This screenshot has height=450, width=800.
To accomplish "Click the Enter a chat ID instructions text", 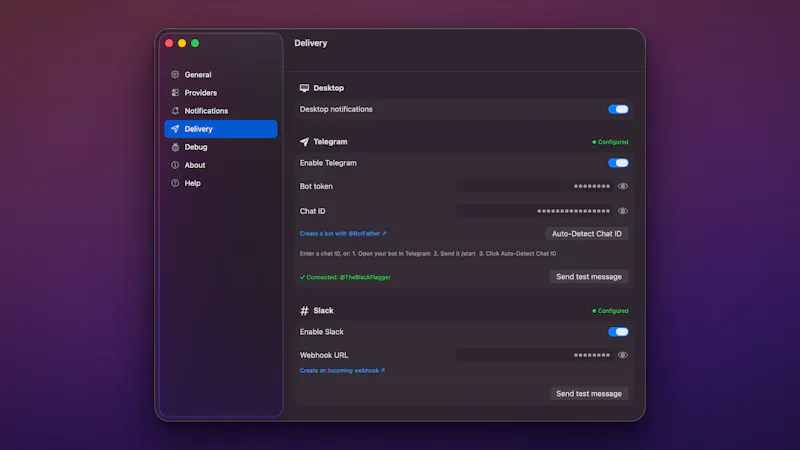I will click(428, 254).
